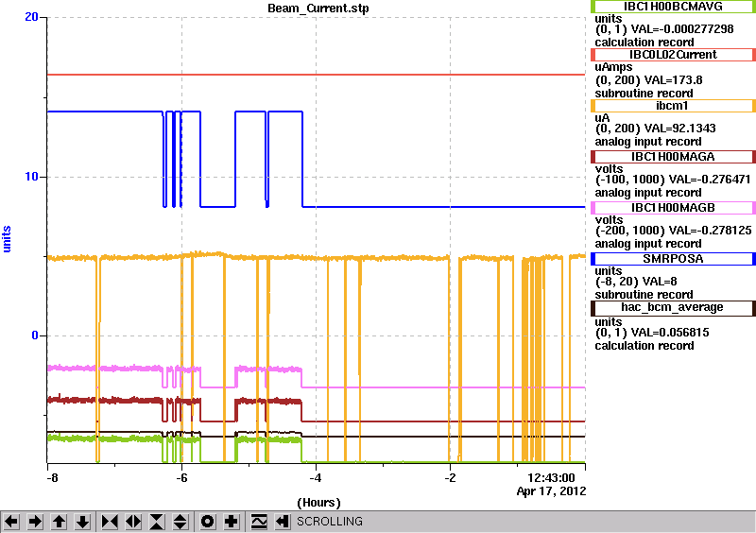Viewport: 756px width, 533px height.
Task: Click the Beam_Current.stp title
Action: 318,9
